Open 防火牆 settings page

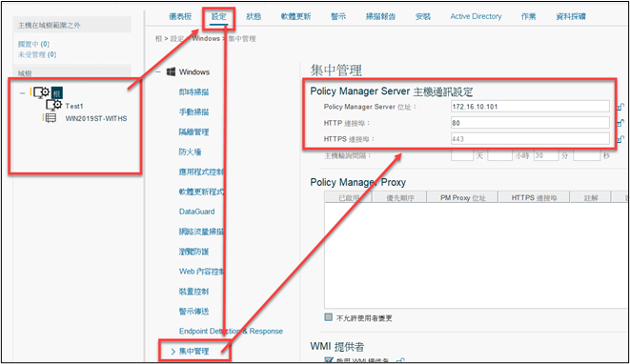(190, 152)
